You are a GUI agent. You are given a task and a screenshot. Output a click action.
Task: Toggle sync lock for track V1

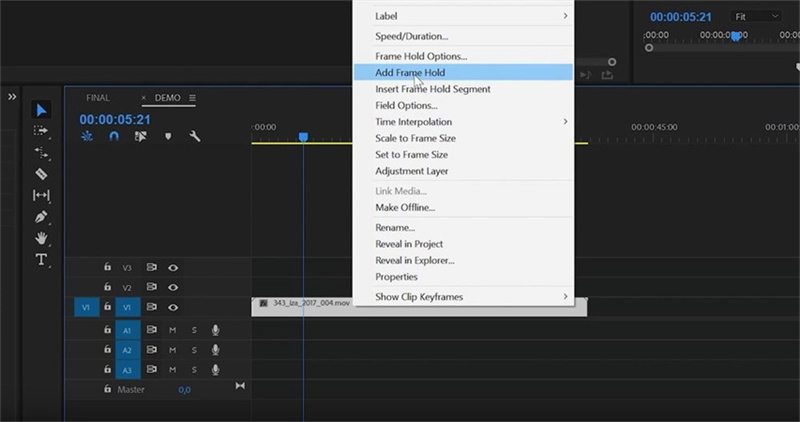click(x=152, y=307)
